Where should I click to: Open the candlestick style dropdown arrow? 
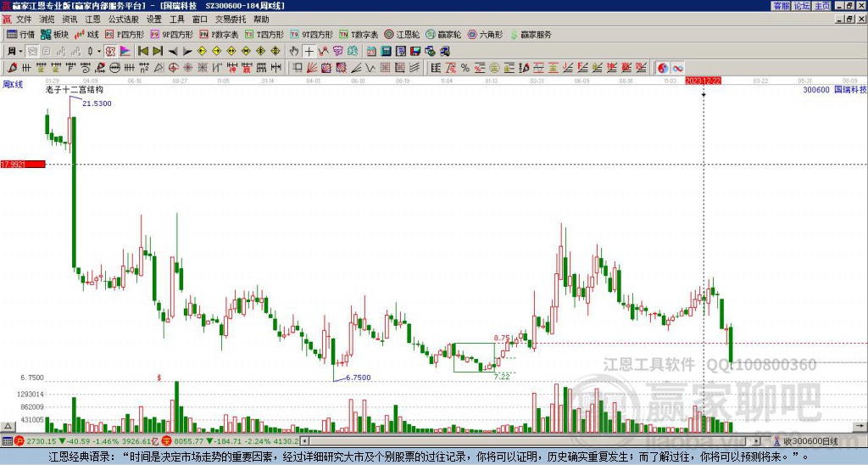[x=99, y=52]
